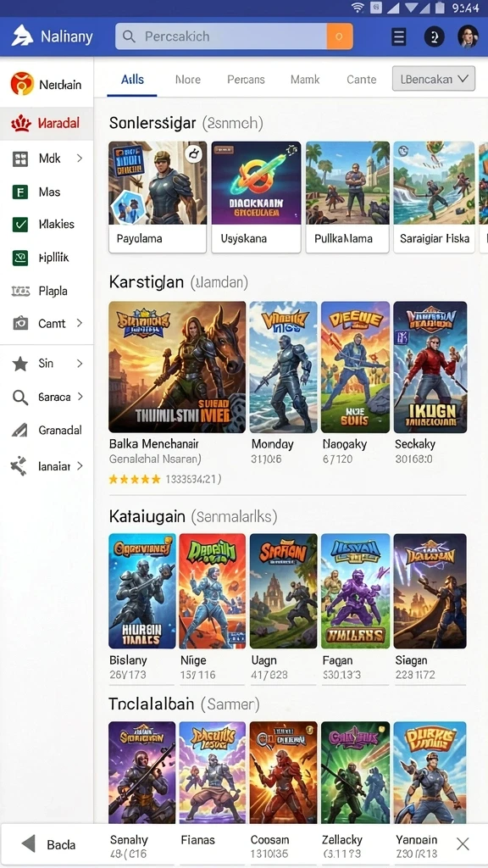Open the Yanpein game cover
This screenshot has height=868, width=488.
click(430, 773)
